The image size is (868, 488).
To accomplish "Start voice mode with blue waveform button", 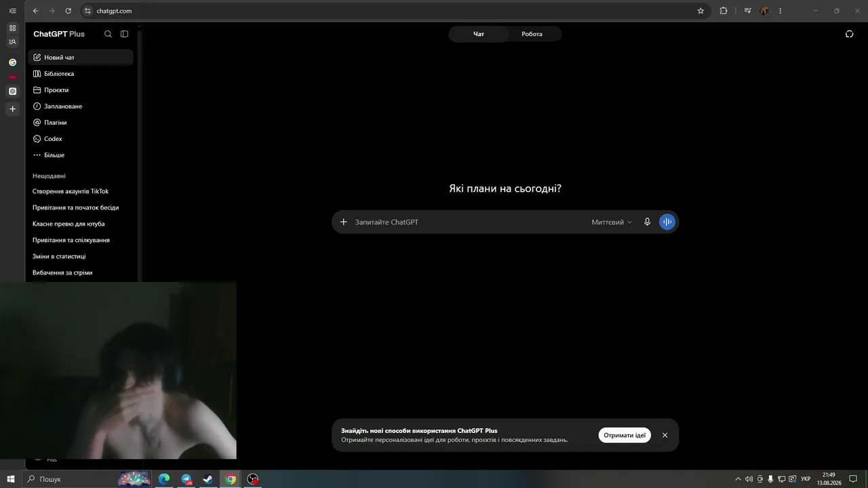I will pyautogui.click(x=667, y=222).
